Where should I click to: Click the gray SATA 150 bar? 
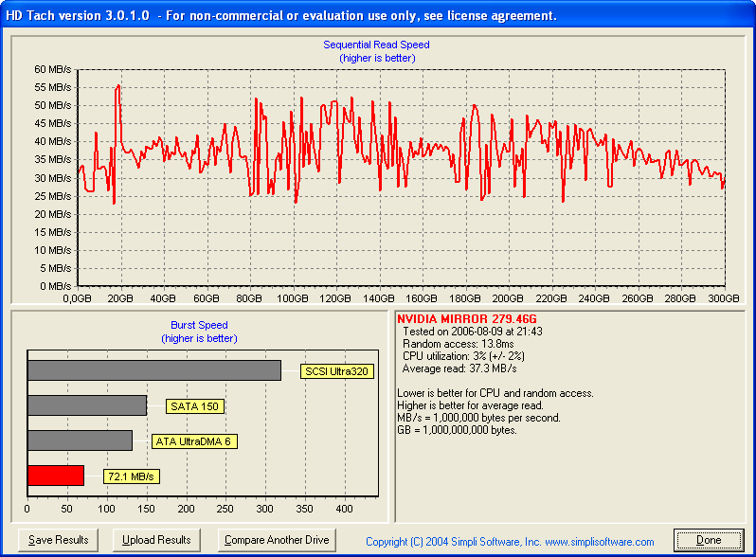(x=87, y=405)
